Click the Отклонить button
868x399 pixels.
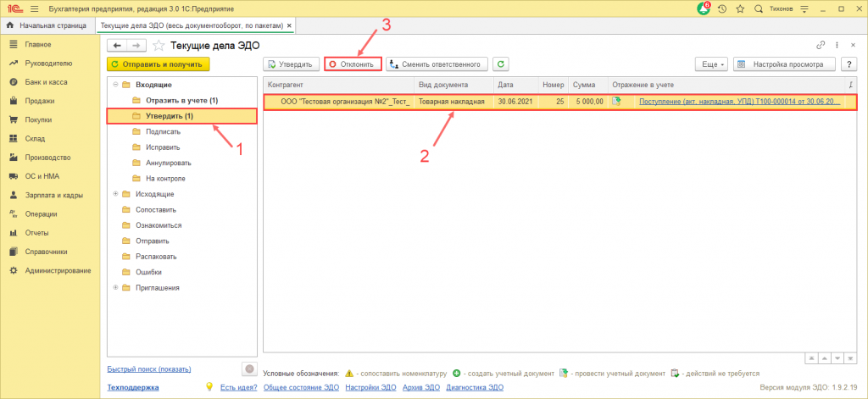(353, 64)
